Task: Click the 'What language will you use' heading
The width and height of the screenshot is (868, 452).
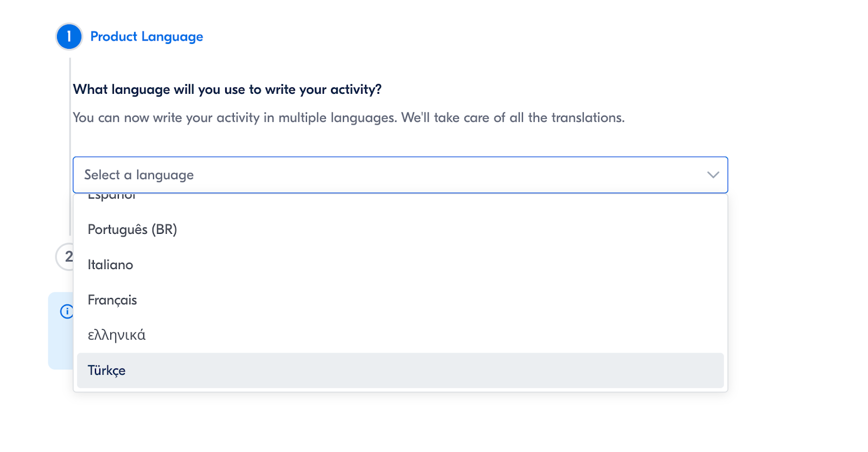Action: 227,90
